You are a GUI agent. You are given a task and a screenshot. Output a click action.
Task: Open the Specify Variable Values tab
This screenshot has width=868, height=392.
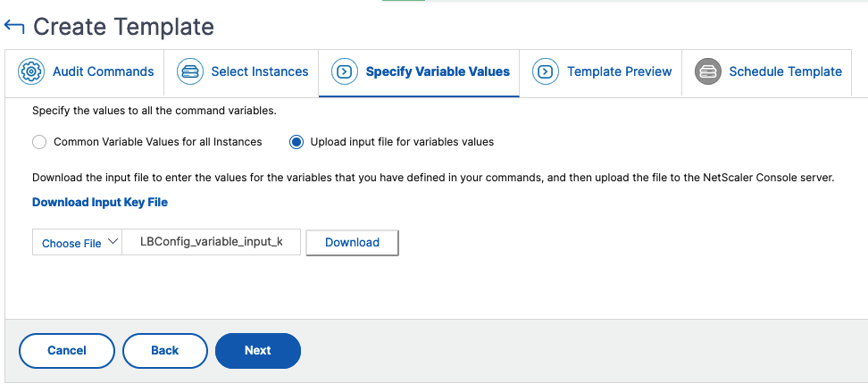click(x=419, y=72)
